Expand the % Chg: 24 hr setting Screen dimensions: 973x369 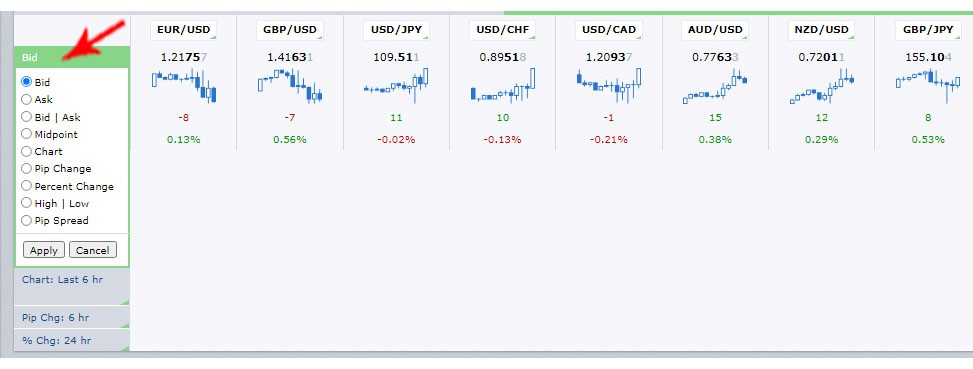pyautogui.click(x=72, y=340)
